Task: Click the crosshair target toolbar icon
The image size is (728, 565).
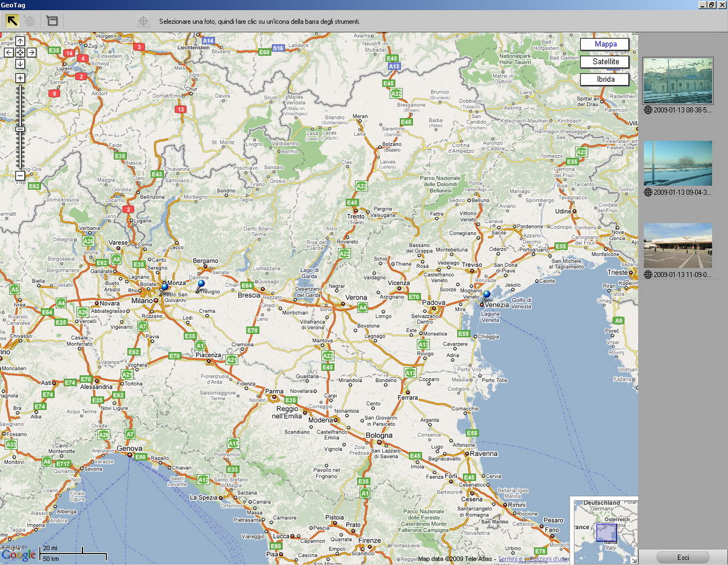Action: (143, 21)
